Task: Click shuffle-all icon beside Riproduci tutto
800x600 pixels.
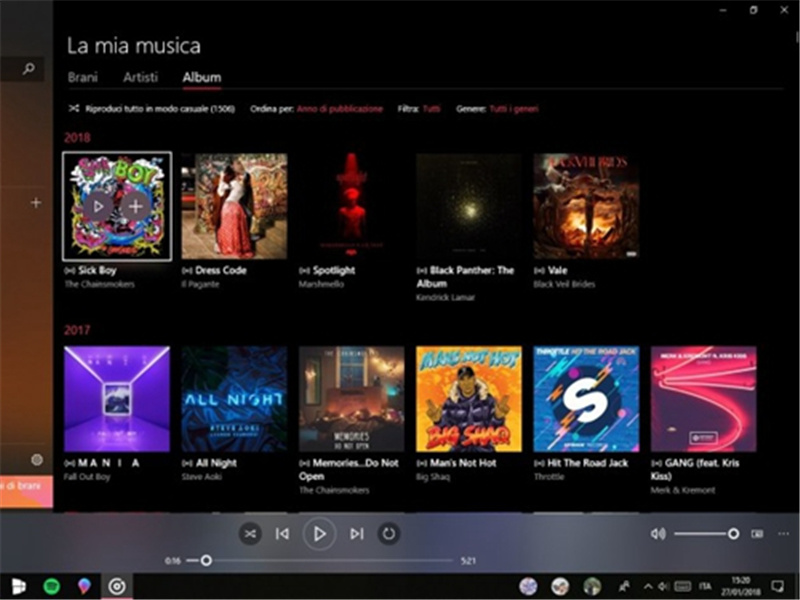Action: pyautogui.click(x=74, y=108)
